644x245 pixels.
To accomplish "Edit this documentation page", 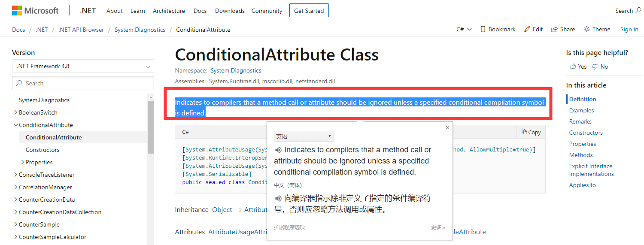I will click(534, 29).
